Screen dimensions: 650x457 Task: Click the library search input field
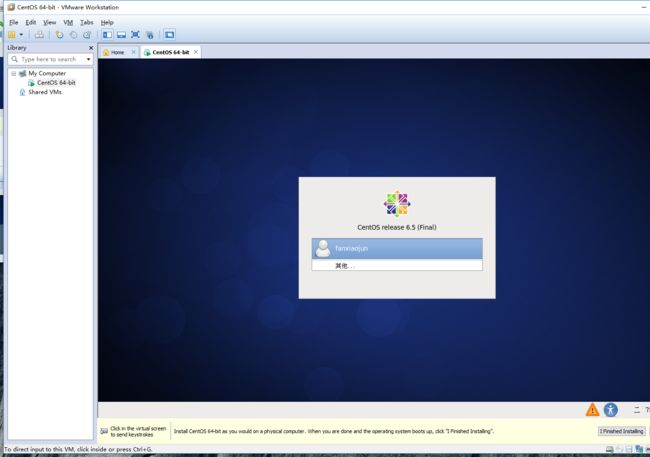click(48, 59)
